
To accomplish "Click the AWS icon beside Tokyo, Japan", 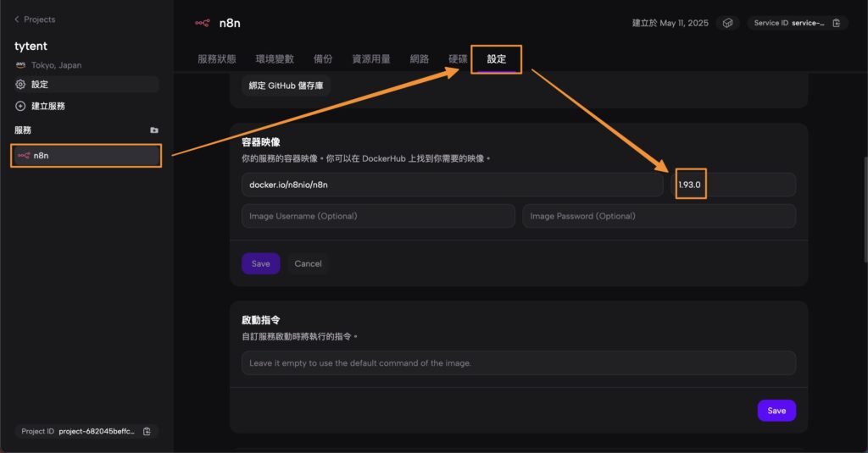I will (x=20, y=64).
